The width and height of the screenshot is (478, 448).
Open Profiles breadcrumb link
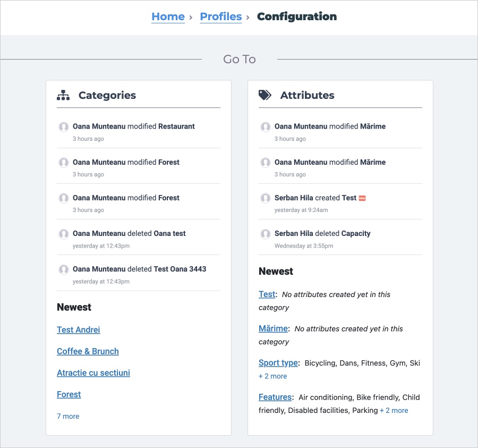(221, 16)
